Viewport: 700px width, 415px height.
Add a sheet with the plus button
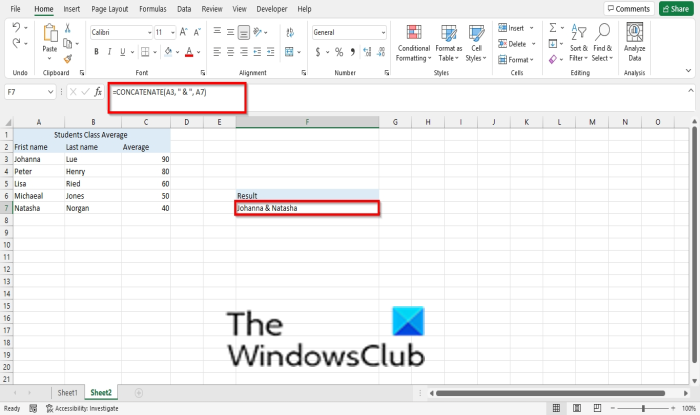tap(139, 393)
